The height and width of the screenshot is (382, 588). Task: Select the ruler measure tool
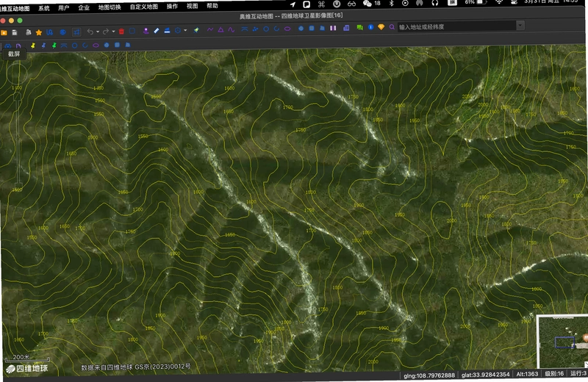pos(157,31)
